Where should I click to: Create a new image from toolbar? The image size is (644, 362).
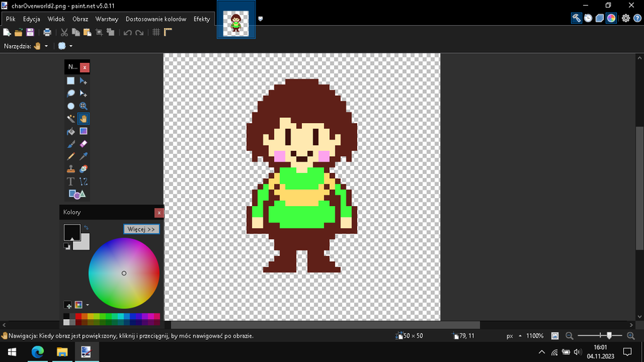6,32
